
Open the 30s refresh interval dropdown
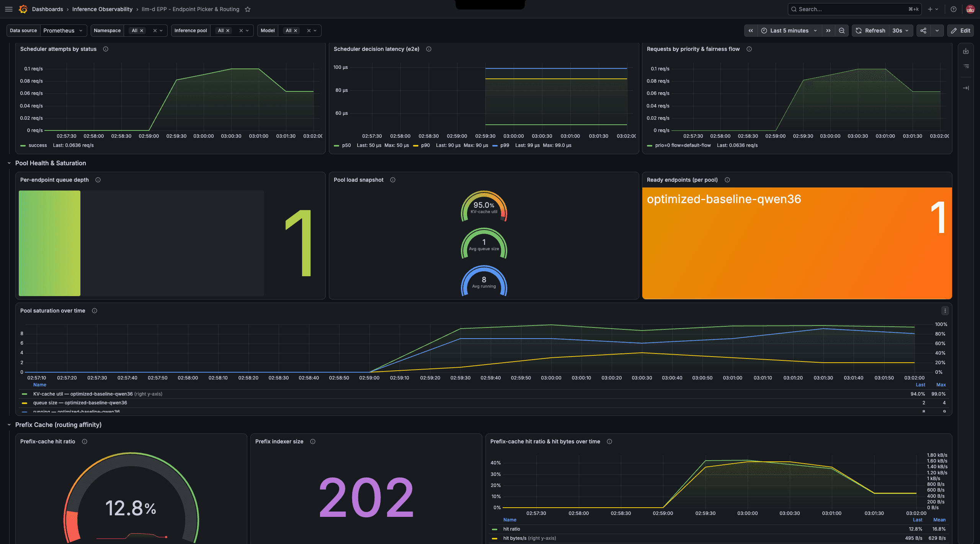(x=901, y=31)
